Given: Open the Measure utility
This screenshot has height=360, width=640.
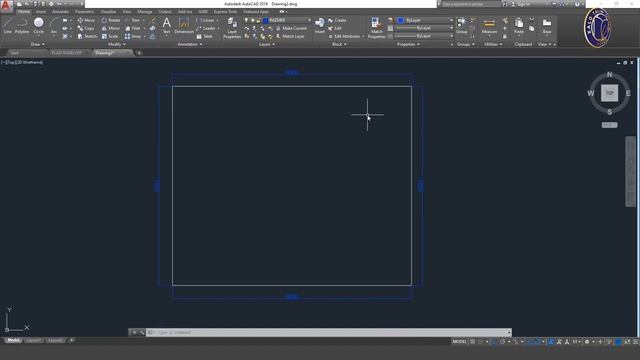Looking at the screenshot, I should [489, 26].
